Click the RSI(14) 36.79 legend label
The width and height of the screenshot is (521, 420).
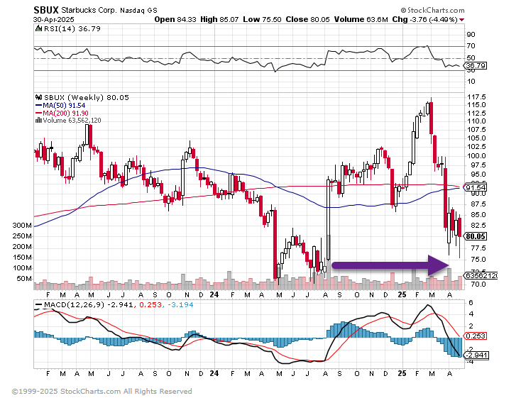[72, 29]
